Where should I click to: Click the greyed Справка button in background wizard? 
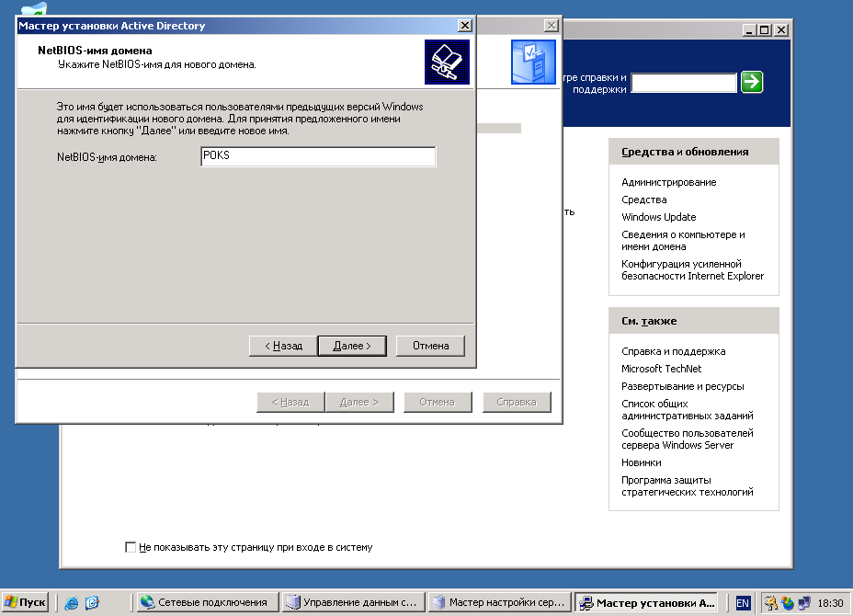point(517,402)
